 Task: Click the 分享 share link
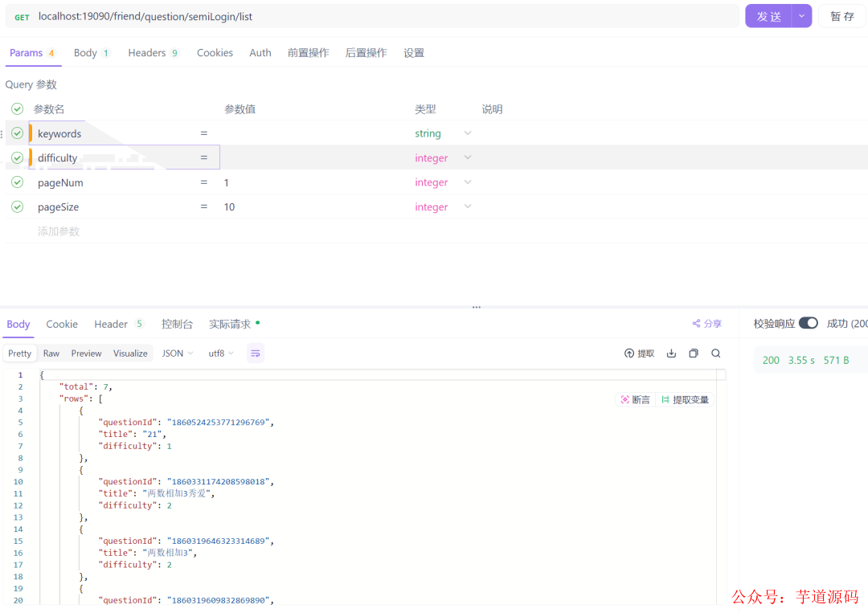pos(707,324)
